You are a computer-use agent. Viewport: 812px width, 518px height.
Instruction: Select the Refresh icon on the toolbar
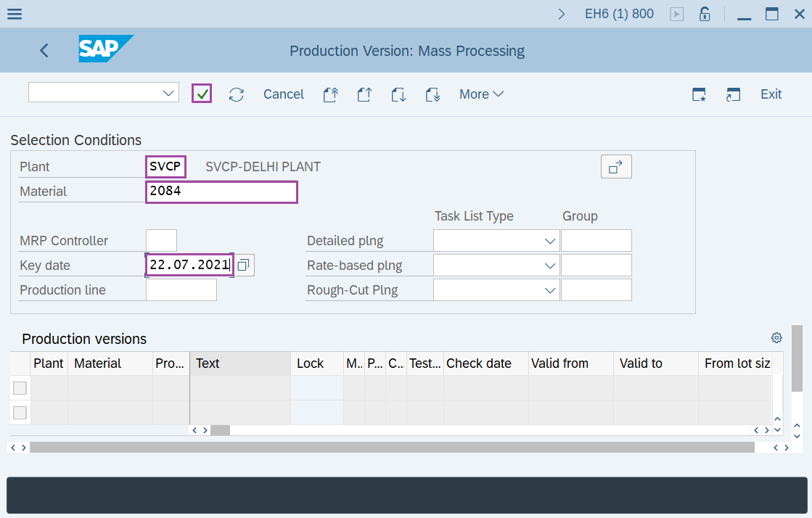pyautogui.click(x=236, y=94)
